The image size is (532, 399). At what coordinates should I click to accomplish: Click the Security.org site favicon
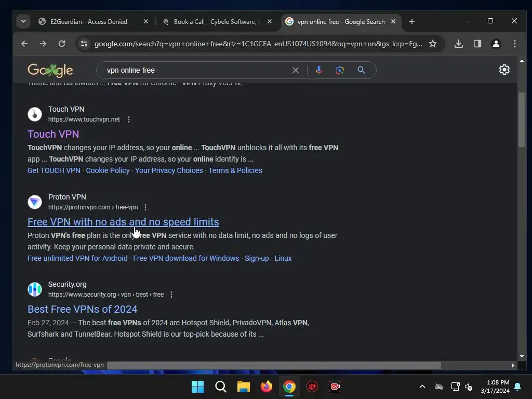click(35, 289)
